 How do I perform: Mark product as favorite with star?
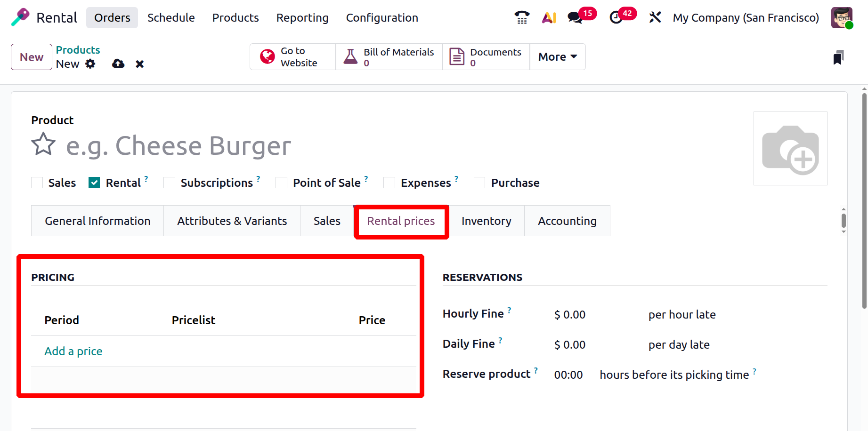[43, 144]
